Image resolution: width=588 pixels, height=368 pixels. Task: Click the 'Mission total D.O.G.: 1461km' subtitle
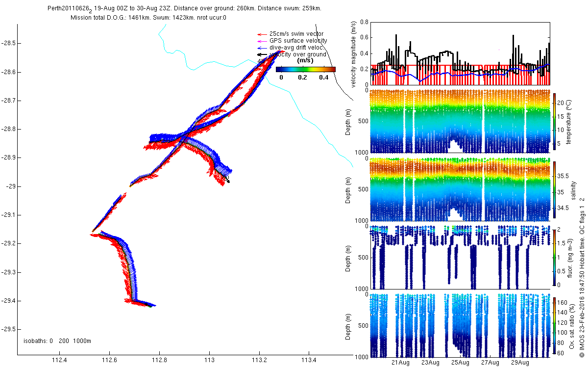click(148, 18)
